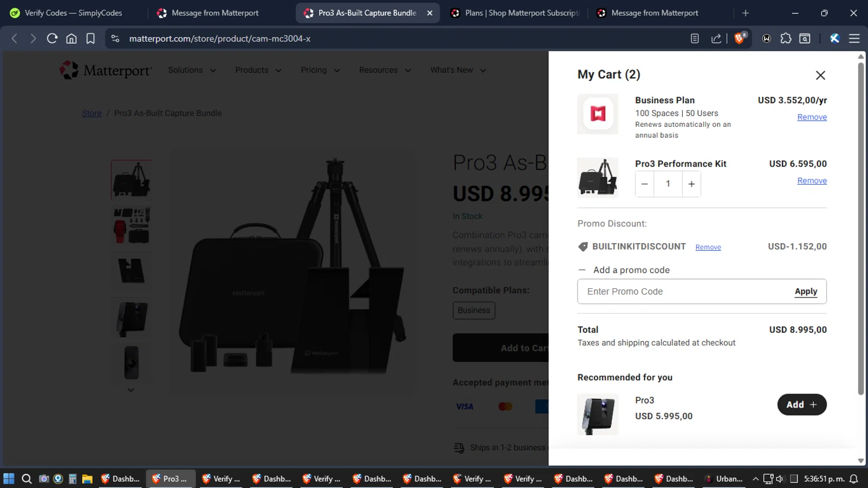The height and width of the screenshot is (488, 868).
Task: Open File Explorer from taskbar
Action: (x=87, y=479)
